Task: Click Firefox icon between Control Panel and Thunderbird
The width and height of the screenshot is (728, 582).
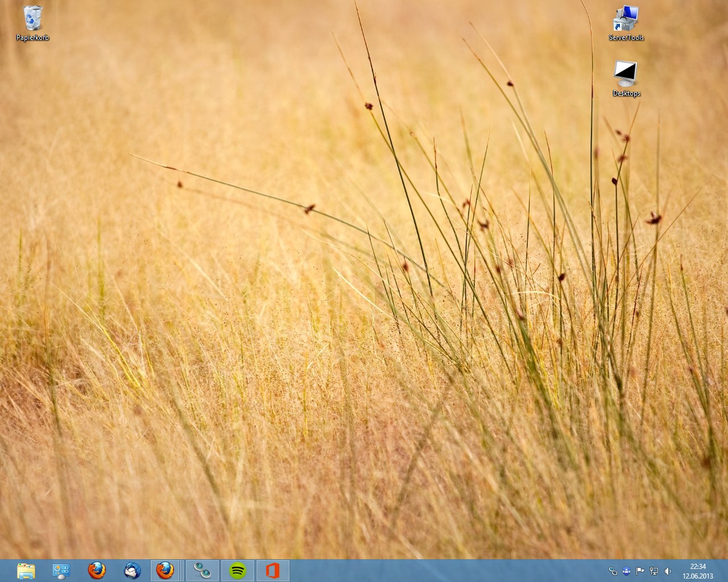Action: click(97, 571)
